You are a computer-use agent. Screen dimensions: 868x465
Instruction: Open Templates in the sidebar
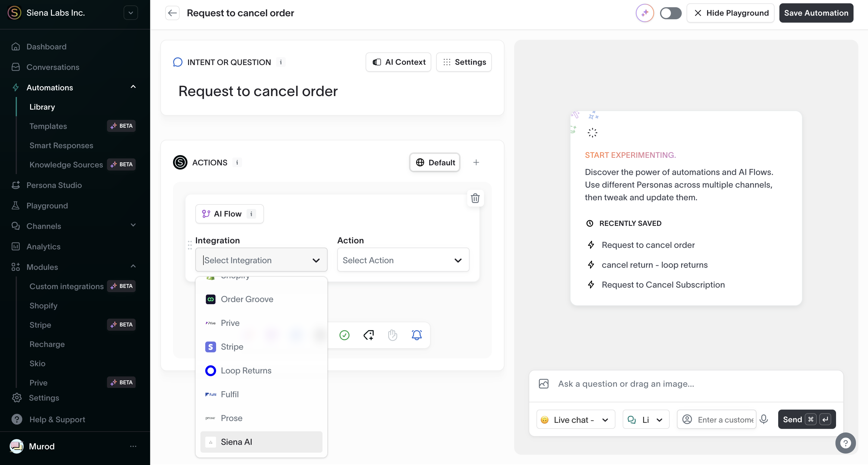[x=48, y=126]
